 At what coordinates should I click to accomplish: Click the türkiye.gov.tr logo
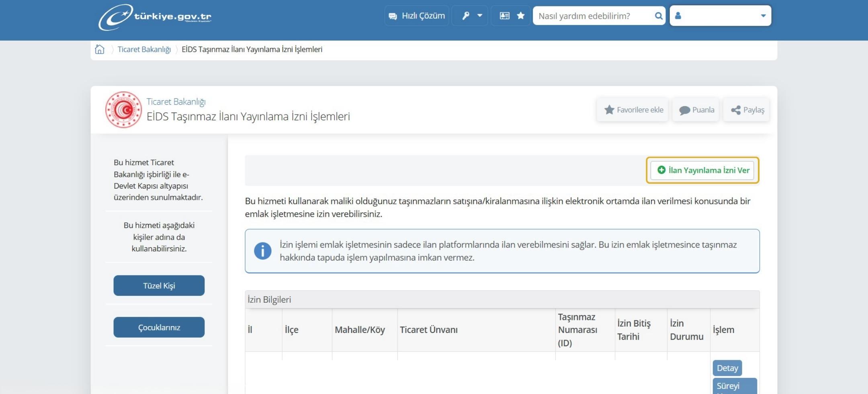point(157,16)
